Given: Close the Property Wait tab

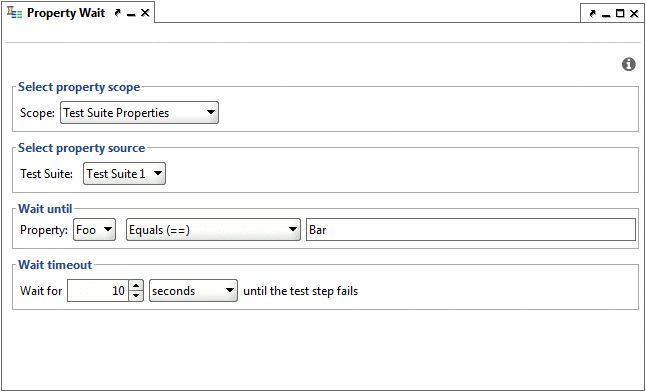Looking at the screenshot, I should 145,13.
